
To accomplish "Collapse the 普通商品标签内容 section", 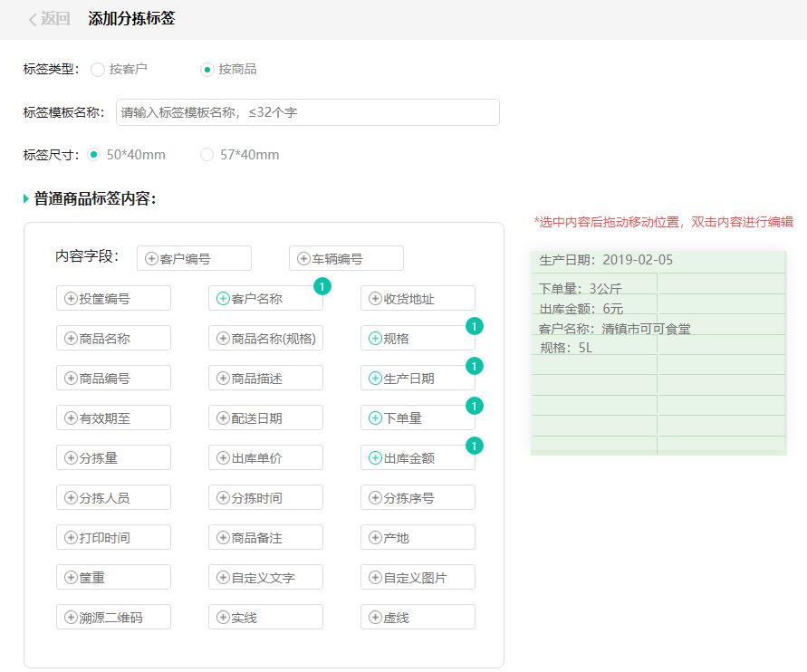I will pyautogui.click(x=23, y=201).
